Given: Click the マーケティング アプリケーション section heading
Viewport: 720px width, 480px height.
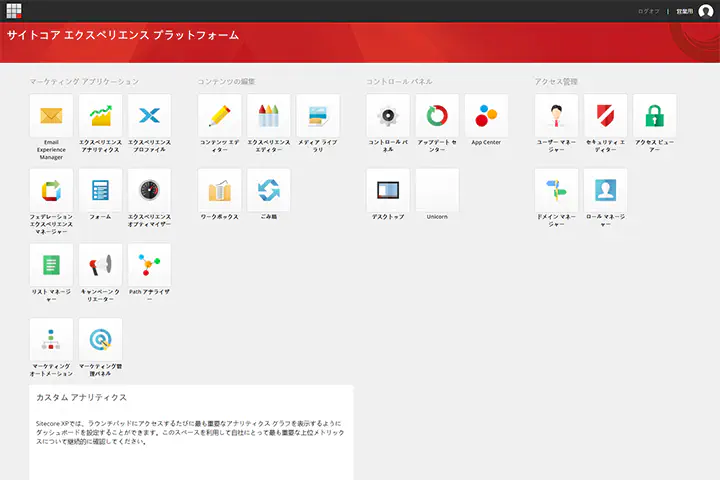Looking at the screenshot, I should 84,81.
